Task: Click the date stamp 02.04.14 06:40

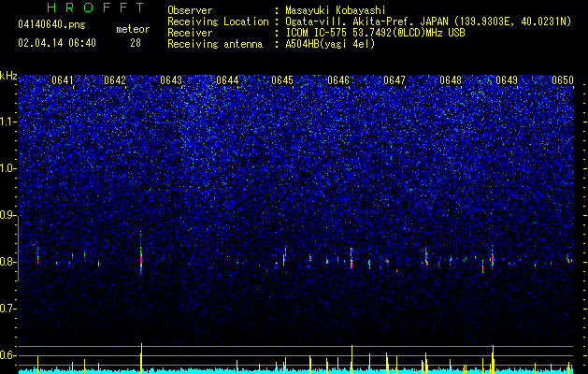Action: (57, 43)
